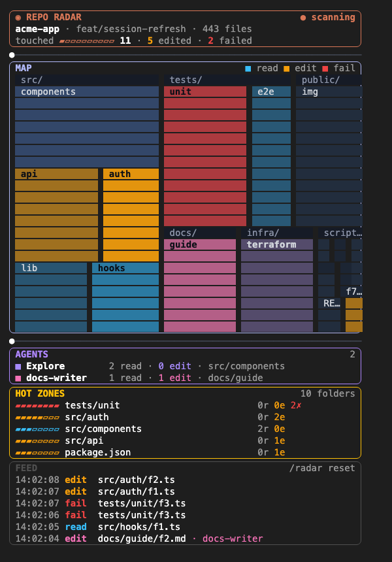Click the script… folder header
The width and height of the screenshot is (392, 562).
pos(340,233)
